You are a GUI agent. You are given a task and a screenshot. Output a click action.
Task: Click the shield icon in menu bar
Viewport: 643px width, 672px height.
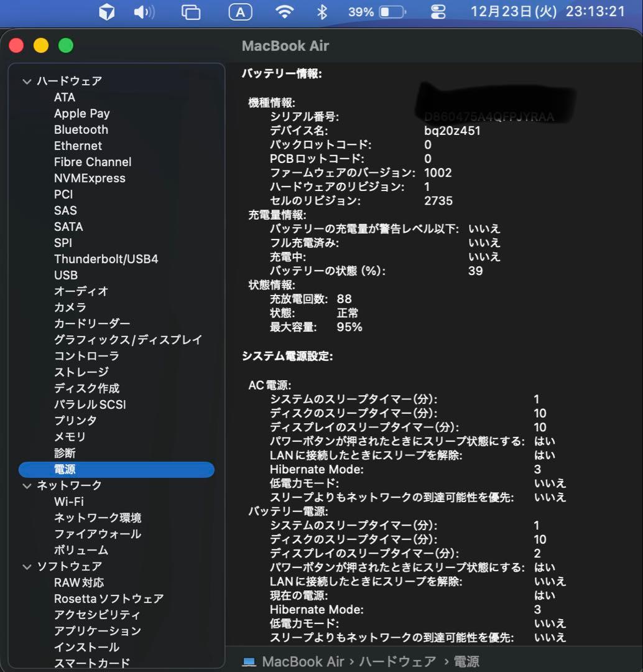click(106, 12)
